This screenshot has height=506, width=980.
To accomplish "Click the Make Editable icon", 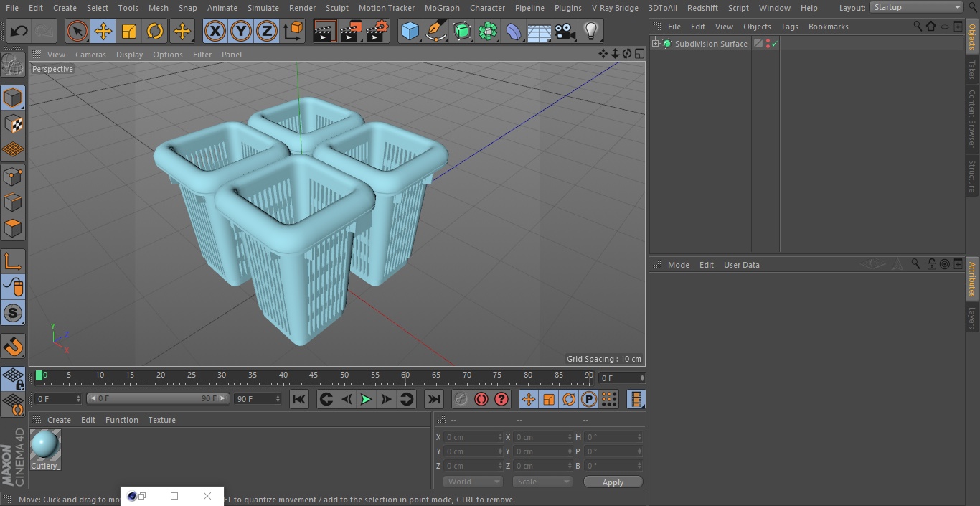I will click(13, 65).
